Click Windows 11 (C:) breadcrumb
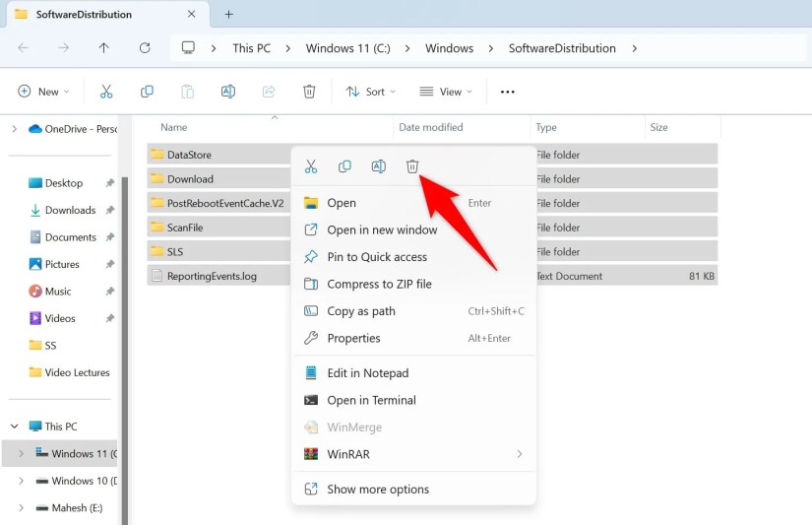 [x=348, y=48]
